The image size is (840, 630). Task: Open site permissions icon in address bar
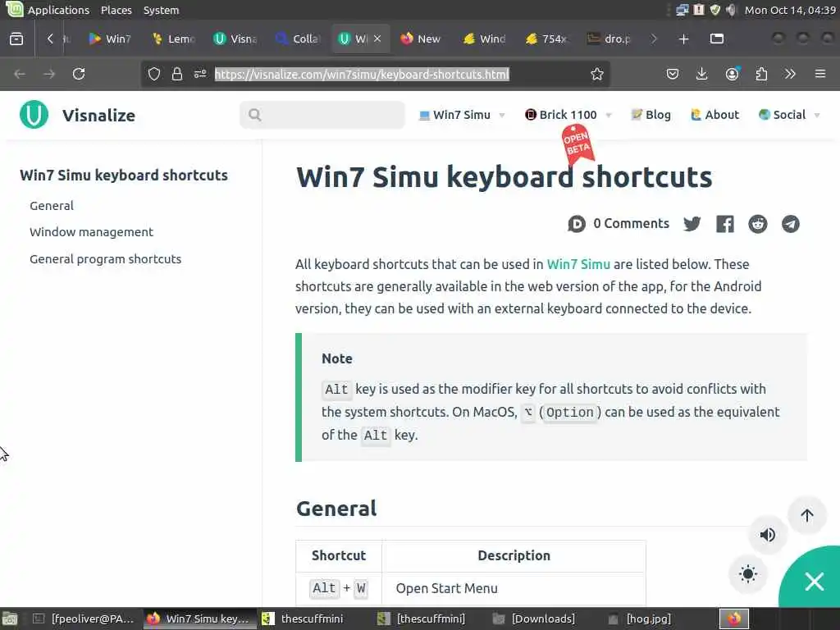[x=200, y=74]
